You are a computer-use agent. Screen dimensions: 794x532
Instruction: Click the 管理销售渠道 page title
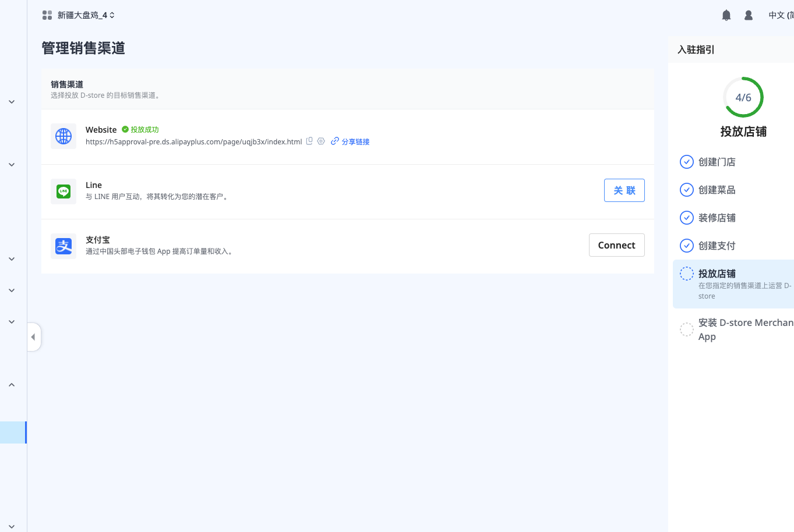click(x=83, y=48)
